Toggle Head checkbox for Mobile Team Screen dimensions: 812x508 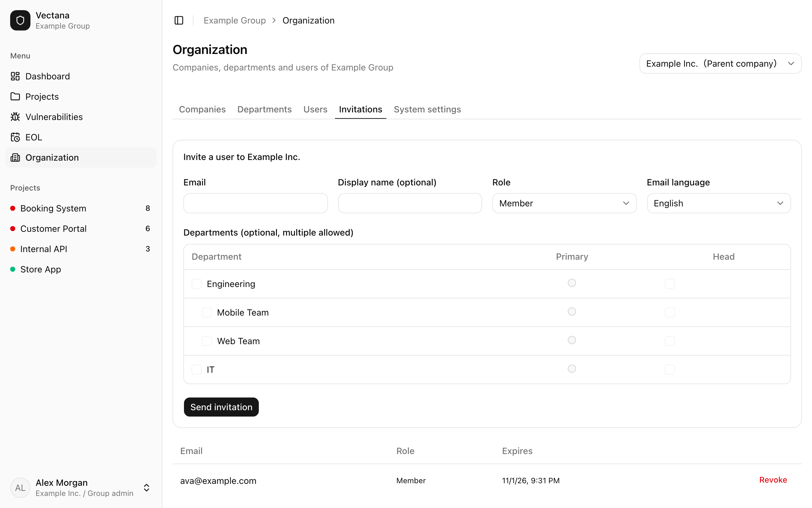click(x=670, y=312)
